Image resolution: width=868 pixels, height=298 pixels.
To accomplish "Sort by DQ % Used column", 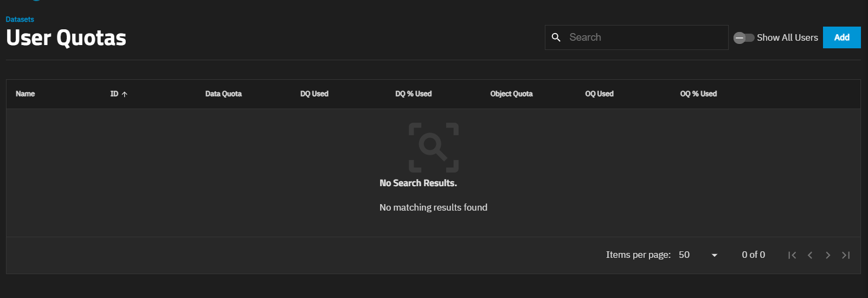I will [414, 94].
